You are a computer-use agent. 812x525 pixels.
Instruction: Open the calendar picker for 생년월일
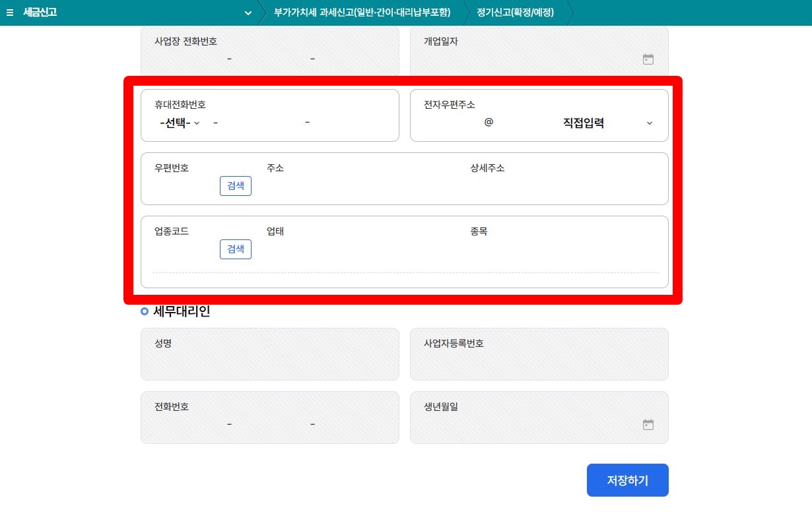coord(648,425)
